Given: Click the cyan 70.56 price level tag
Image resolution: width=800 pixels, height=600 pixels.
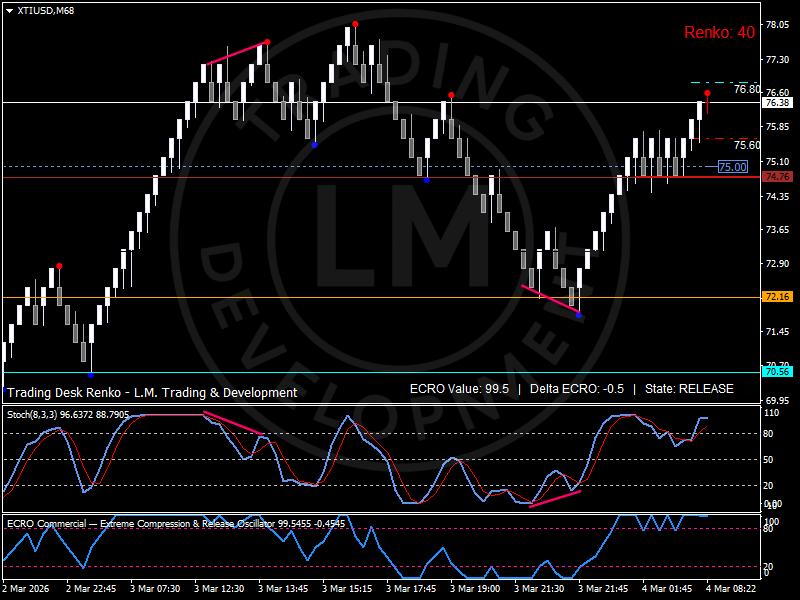Looking at the screenshot, I should (x=777, y=372).
